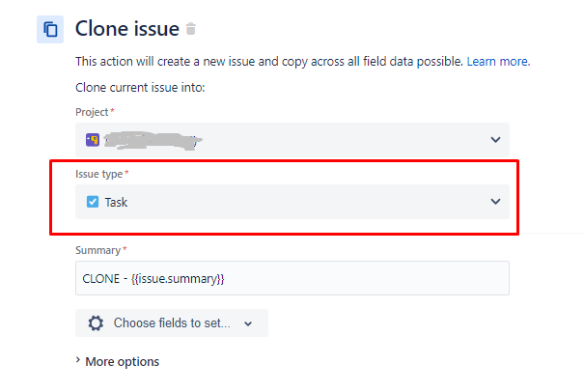Screen dimensions: 584x392
Task: Click the purple project avatar icon
Action: click(x=93, y=140)
